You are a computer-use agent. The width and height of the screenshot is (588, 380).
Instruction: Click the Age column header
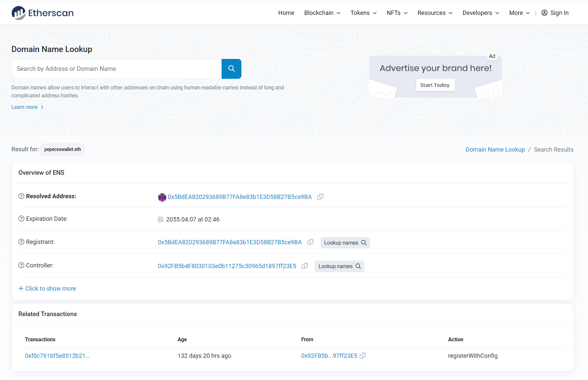tap(182, 339)
